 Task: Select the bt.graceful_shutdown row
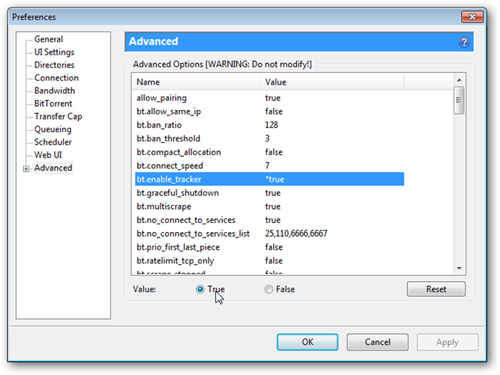pyautogui.click(x=269, y=193)
